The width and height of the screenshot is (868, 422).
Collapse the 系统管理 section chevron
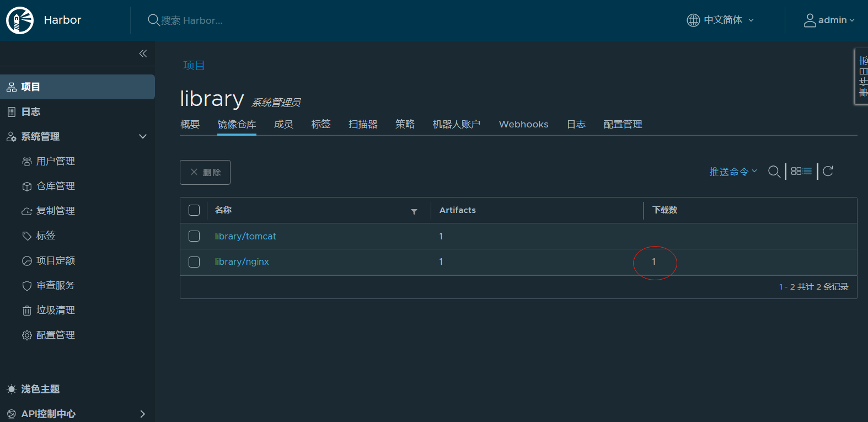click(x=143, y=137)
